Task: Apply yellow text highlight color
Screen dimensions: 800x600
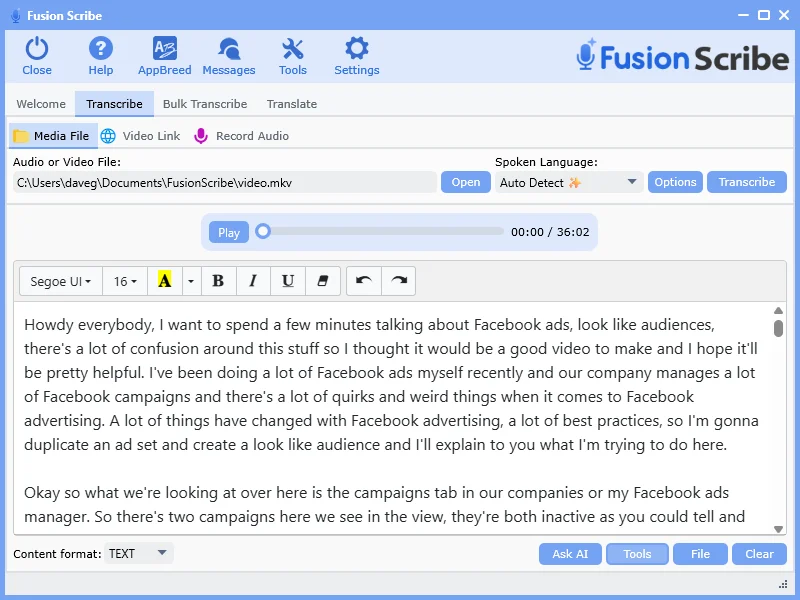Action: [164, 281]
